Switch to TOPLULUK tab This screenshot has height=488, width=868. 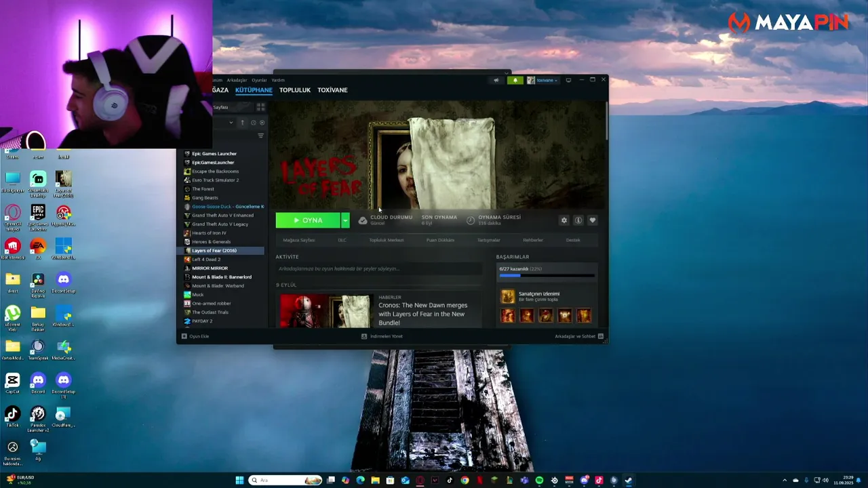295,90
